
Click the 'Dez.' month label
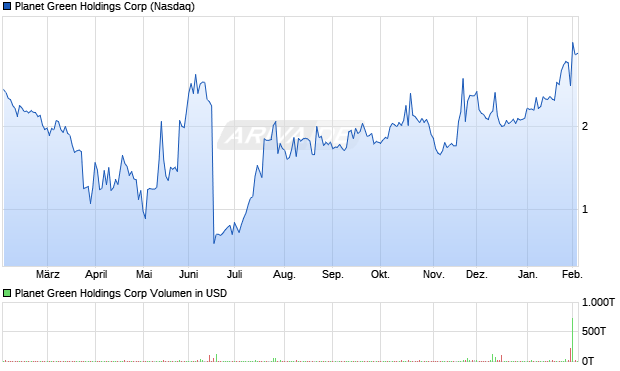[x=476, y=274]
